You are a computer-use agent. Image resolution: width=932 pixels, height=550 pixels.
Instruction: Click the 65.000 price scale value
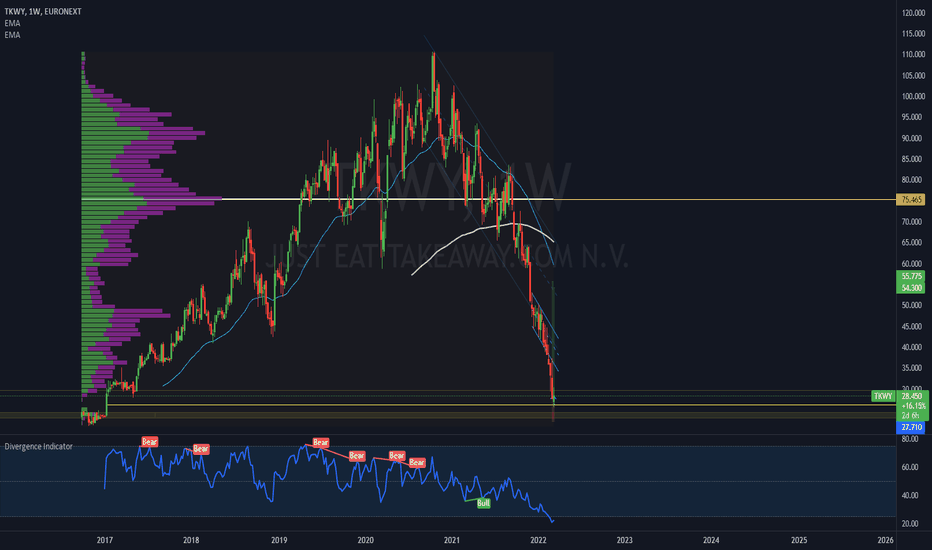pyautogui.click(x=913, y=243)
